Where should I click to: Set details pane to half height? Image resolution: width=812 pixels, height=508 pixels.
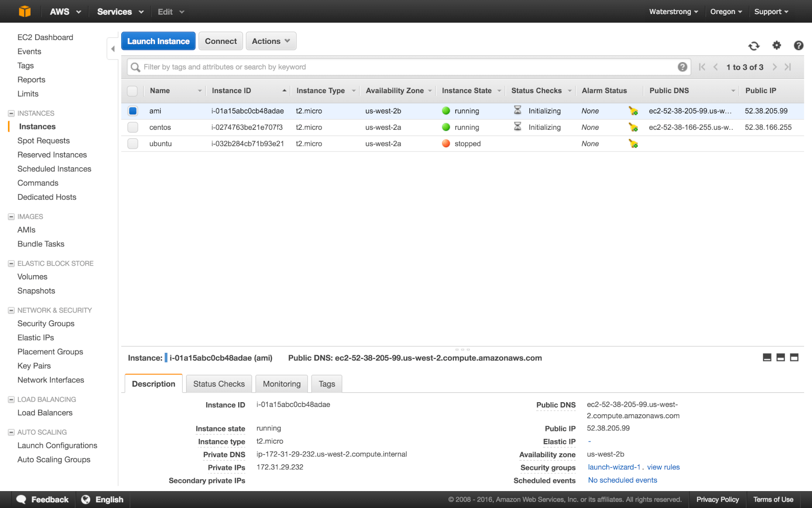[x=781, y=357]
